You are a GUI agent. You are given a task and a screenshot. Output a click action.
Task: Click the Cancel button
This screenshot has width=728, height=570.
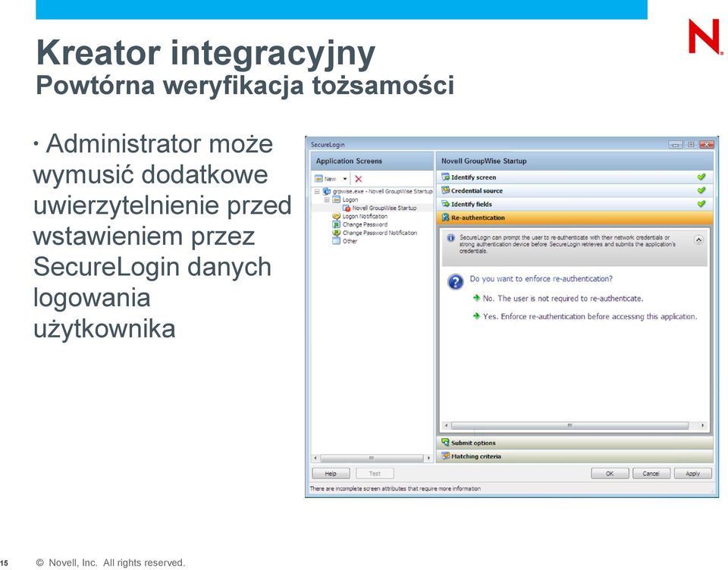(x=651, y=474)
